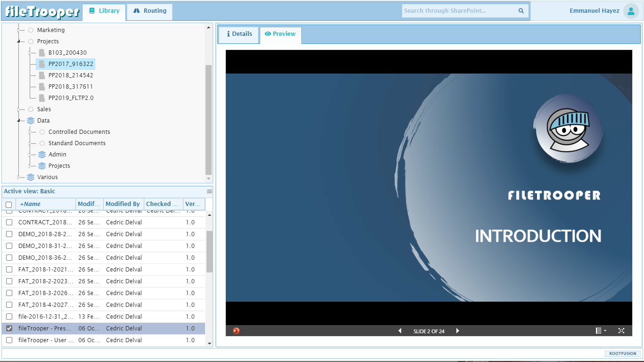Go to the previous slide
Viewport: 644px width, 362px height.
pos(400,331)
